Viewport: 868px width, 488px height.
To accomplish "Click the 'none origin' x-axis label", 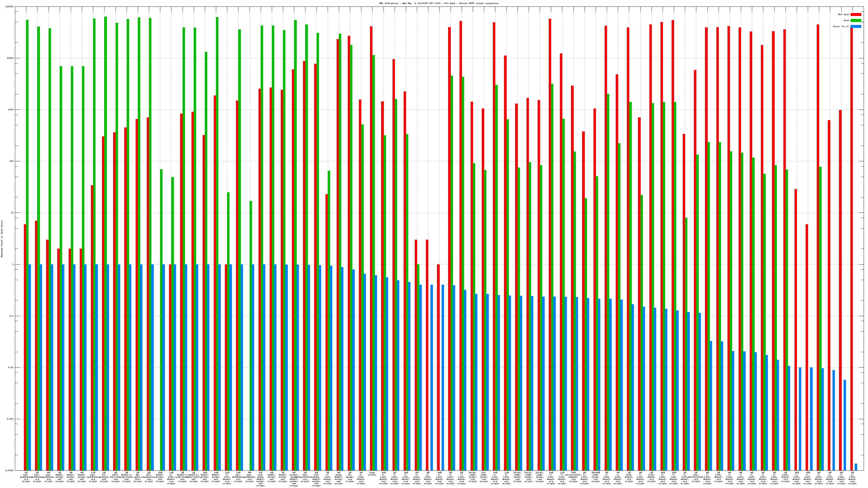I will [x=372, y=474].
